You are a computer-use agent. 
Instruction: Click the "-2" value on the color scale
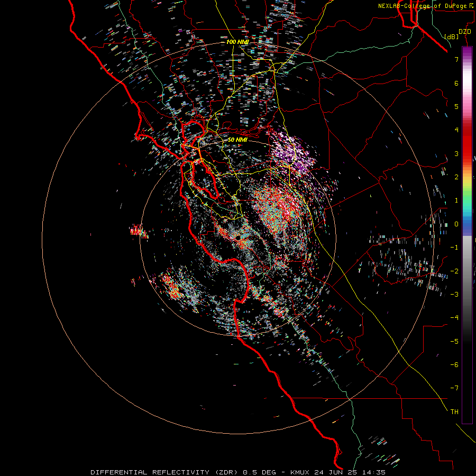coord(454,271)
